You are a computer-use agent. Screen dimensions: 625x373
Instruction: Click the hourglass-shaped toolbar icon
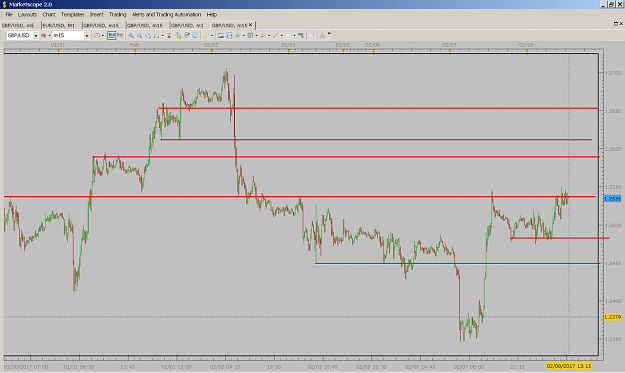[169, 35]
